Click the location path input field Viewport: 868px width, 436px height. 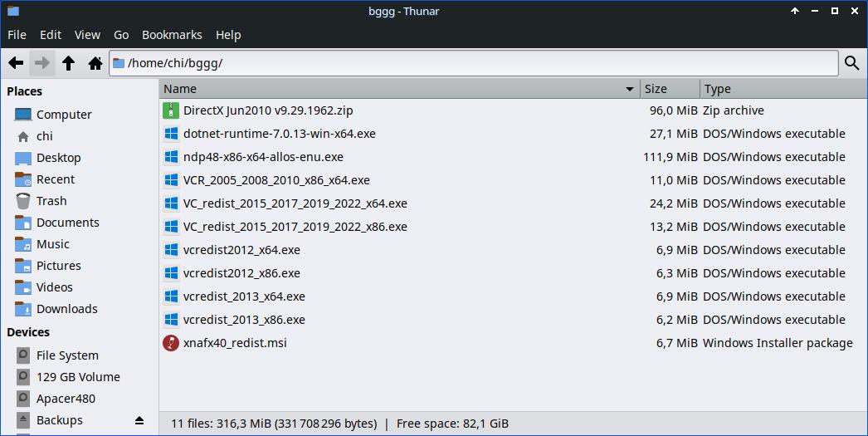[x=473, y=63]
